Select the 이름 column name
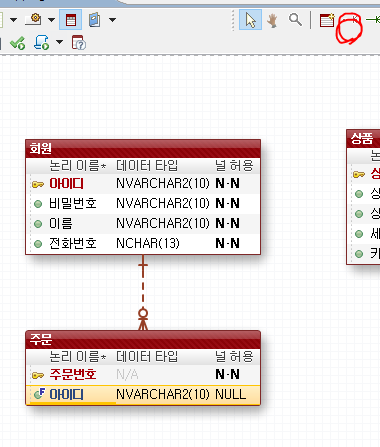 61,223
